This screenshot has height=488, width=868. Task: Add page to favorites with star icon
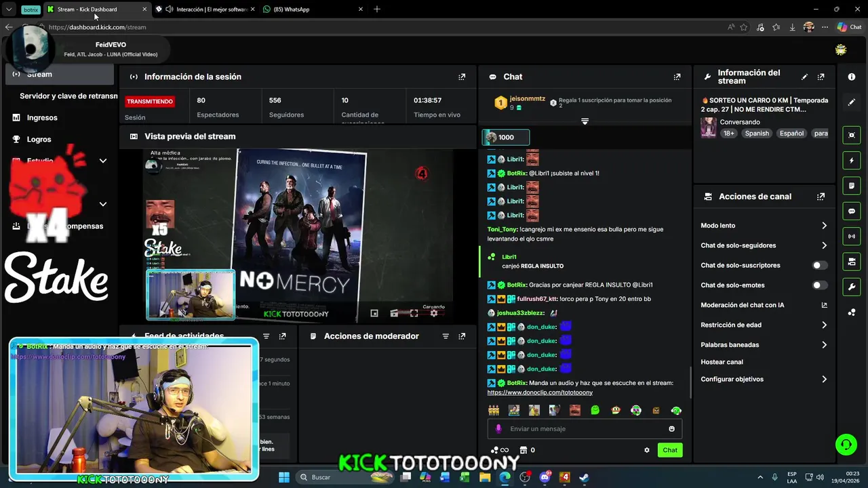click(x=744, y=27)
